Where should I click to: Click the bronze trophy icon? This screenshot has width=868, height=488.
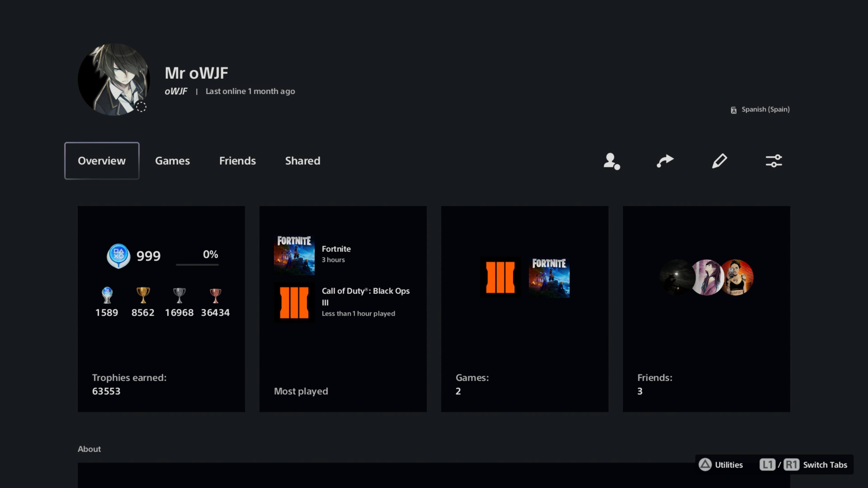215,296
